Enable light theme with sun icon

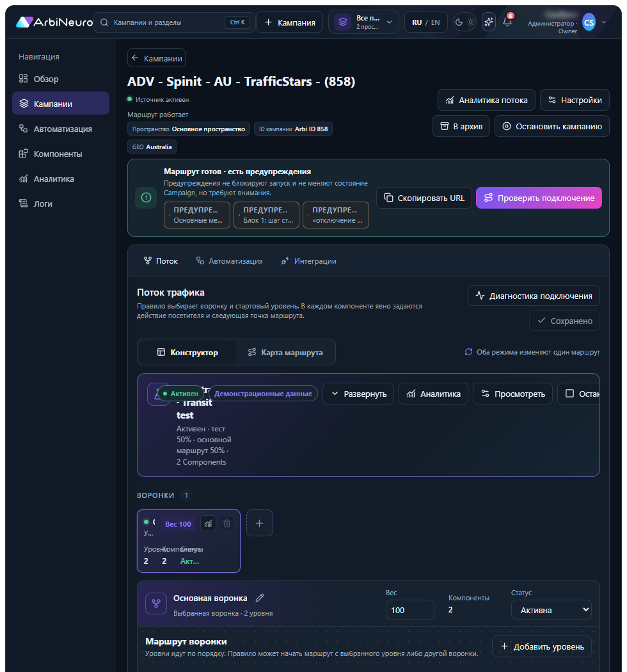(471, 22)
